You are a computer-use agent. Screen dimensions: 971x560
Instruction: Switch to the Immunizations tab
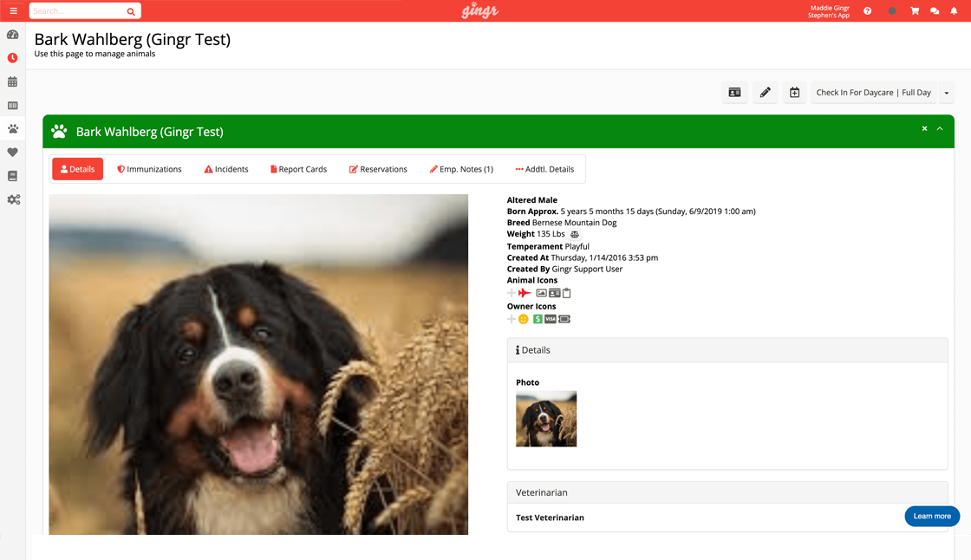click(x=148, y=169)
